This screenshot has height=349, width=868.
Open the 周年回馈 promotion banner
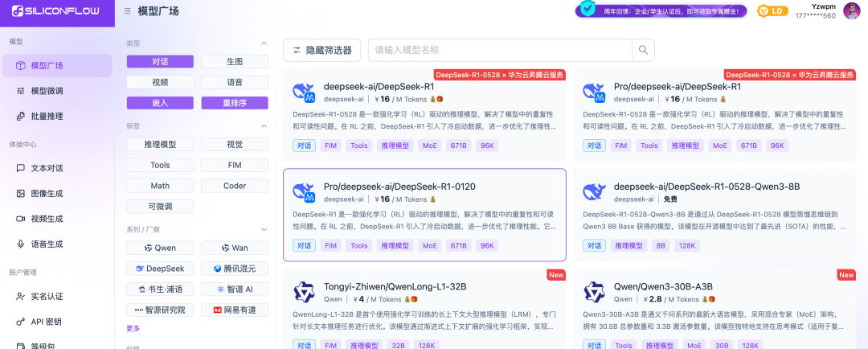pos(661,10)
